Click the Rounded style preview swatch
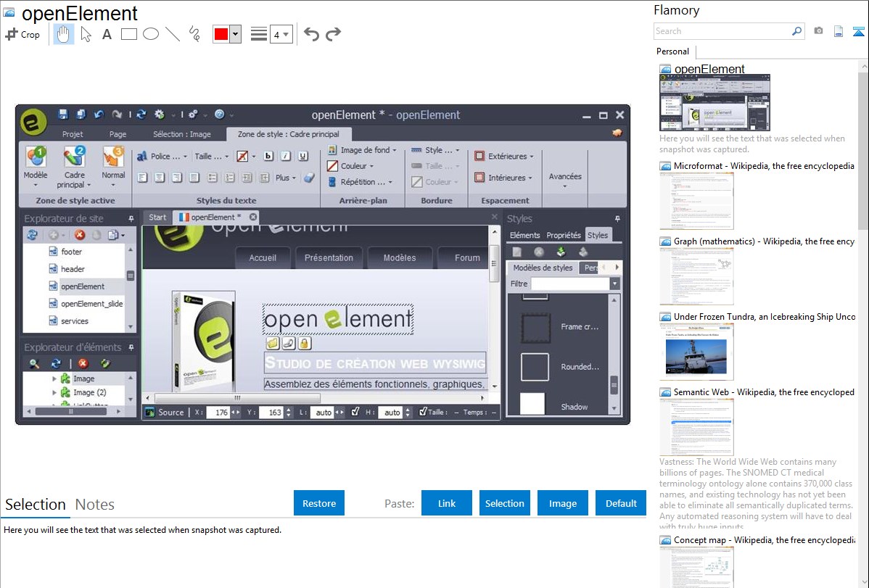 [x=535, y=366]
